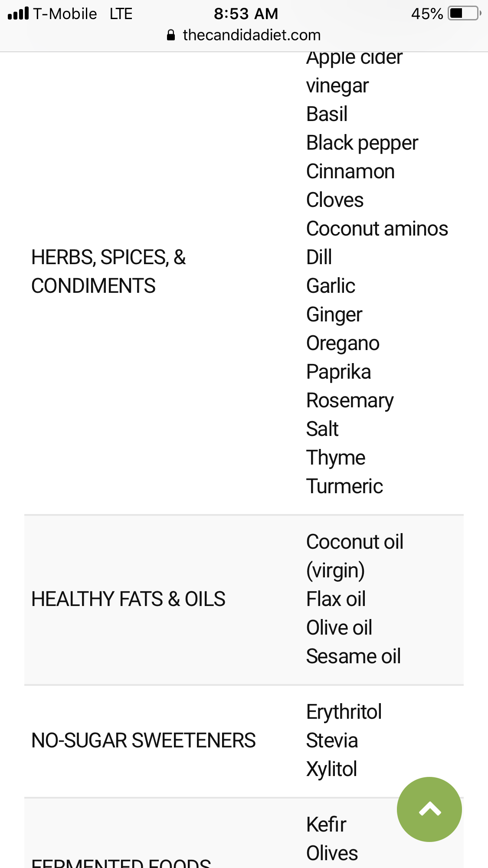Tap Xylitol sweetener entry

(x=331, y=769)
